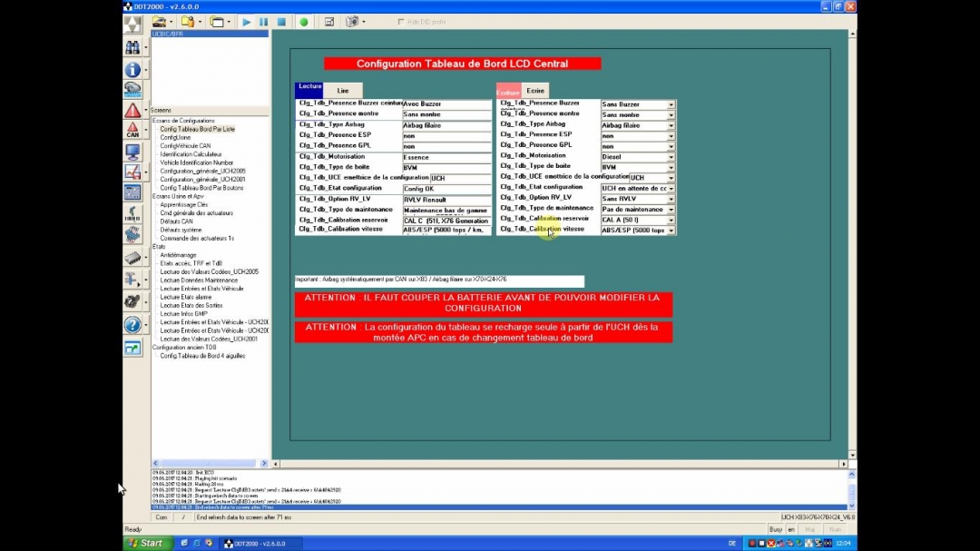Select UCBIC/BFR entry in ECU list
The image size is (980, 551).
click(210, 34)
